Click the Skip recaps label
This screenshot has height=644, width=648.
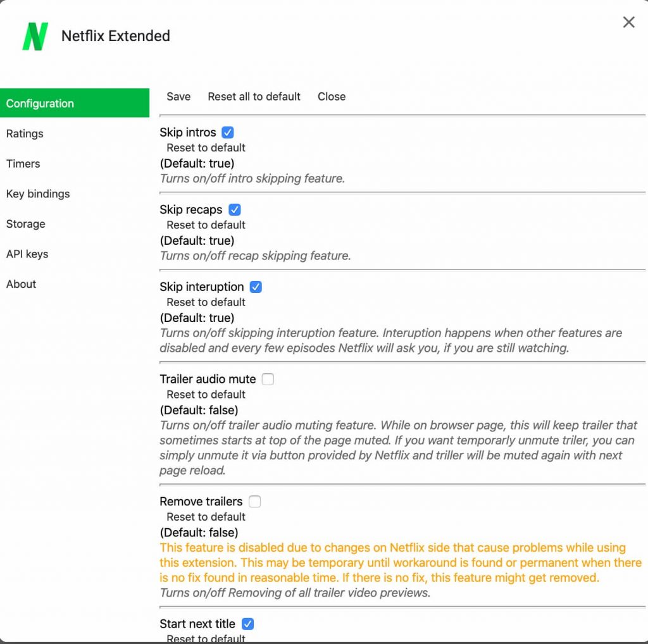point(191,210)
